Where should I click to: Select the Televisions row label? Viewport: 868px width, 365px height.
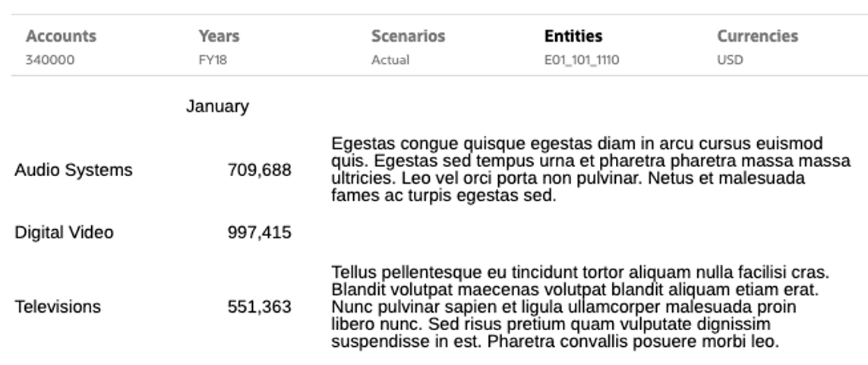(58, 307)
